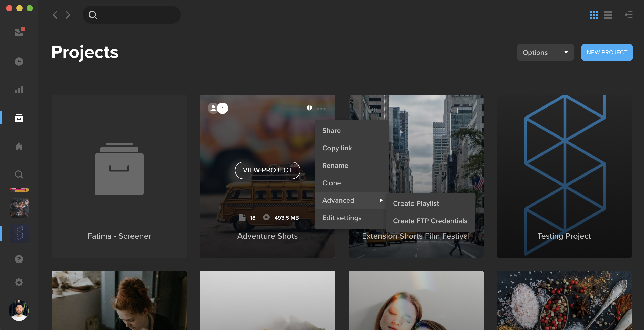Click the top search field
Image resolution: width=644 pixels, height=330 pixels.
tap(132, 15)
